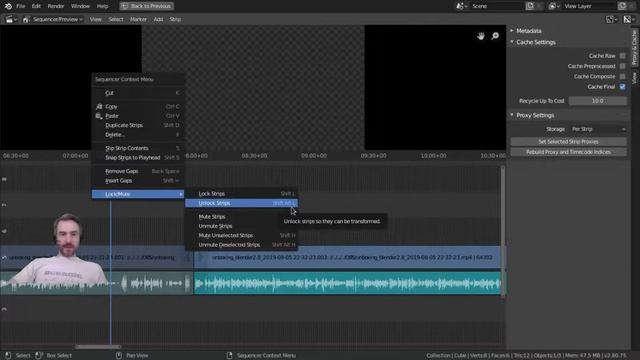Choose Cut in the context menu
Screen dimensions: 640x360
(x=138, y=93)
